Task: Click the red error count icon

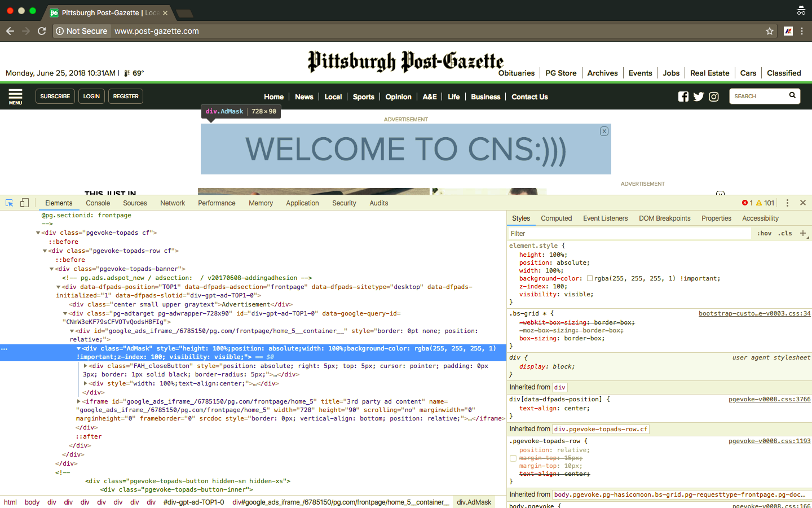Action: coord(745,203)
